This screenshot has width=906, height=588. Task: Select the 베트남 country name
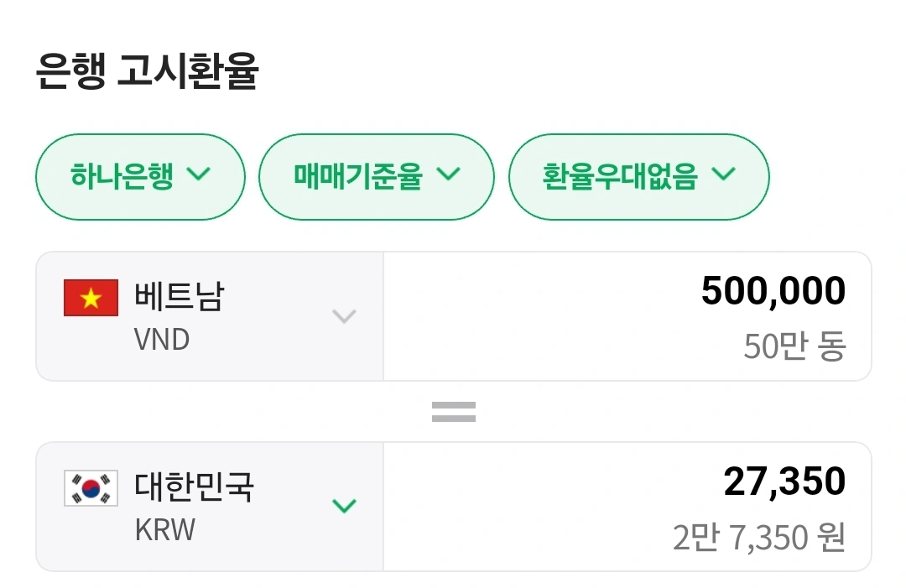coord(180,296)
